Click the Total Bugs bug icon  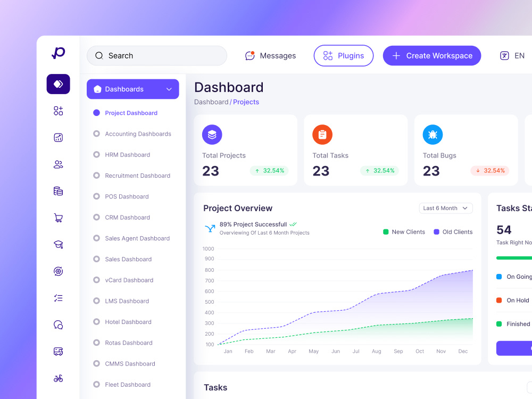click(x=433, y=135)
